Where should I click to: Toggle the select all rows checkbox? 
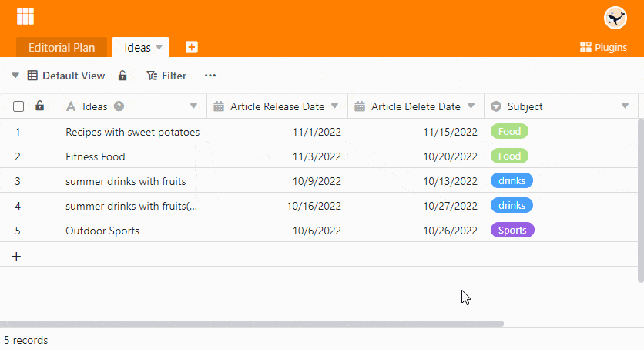[18, 106]
